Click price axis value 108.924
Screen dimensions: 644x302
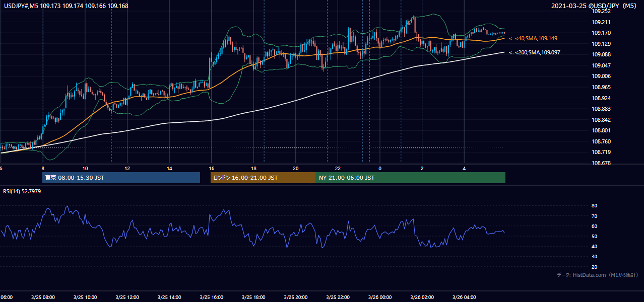coord(601,98)
